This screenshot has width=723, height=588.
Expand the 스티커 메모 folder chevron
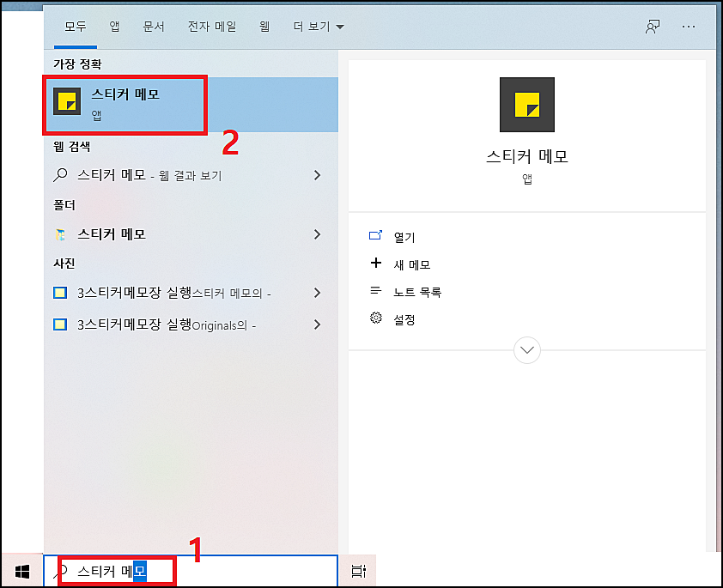[317, 234]
